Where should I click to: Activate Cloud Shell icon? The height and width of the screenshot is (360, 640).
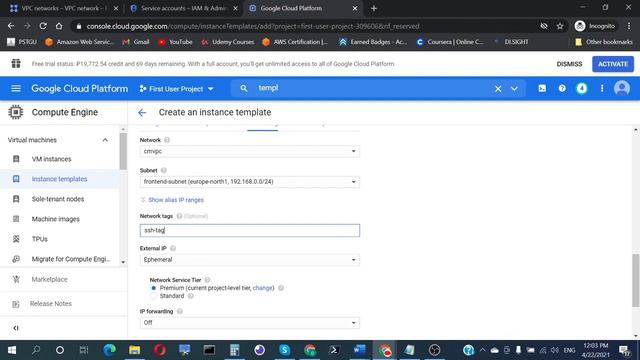pos(542,88)
